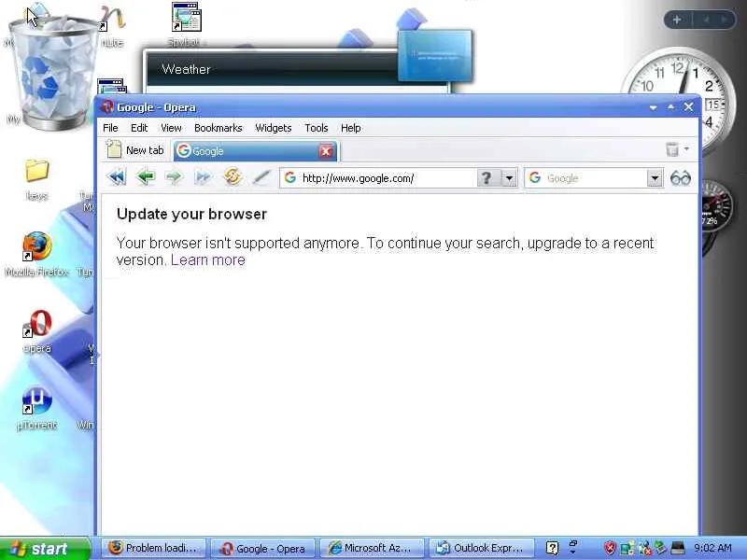Minimize the Opera window
Image resolution: width=747 pixels, height=560 pixels.
pyautogui.click(x=653, y=107)
